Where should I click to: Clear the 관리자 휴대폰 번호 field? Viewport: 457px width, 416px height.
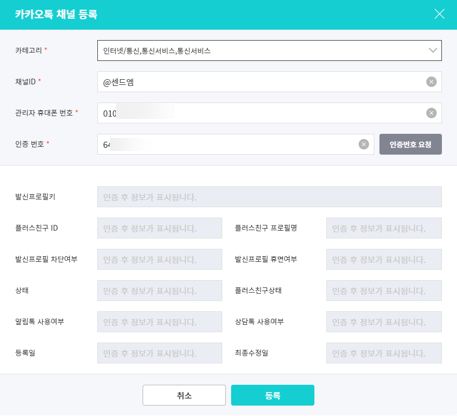point(431,113)
